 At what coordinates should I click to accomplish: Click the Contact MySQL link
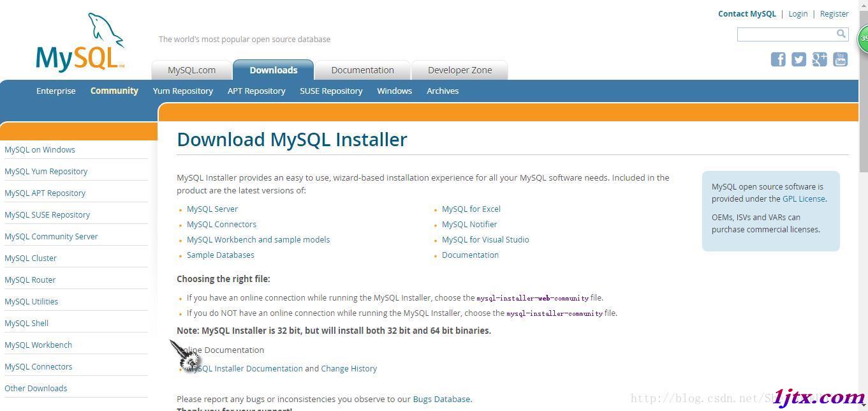(x=747, y=13)
